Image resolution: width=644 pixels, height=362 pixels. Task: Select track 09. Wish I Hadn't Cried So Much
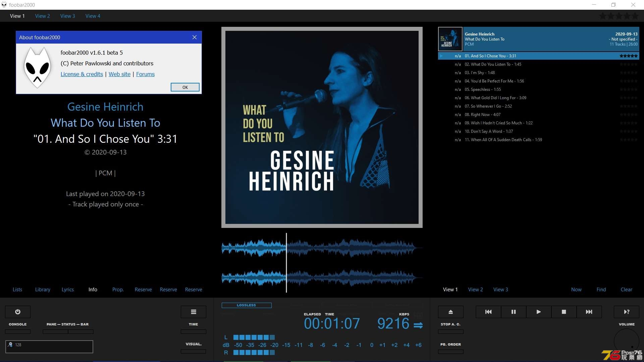click(x=539, y=123)
